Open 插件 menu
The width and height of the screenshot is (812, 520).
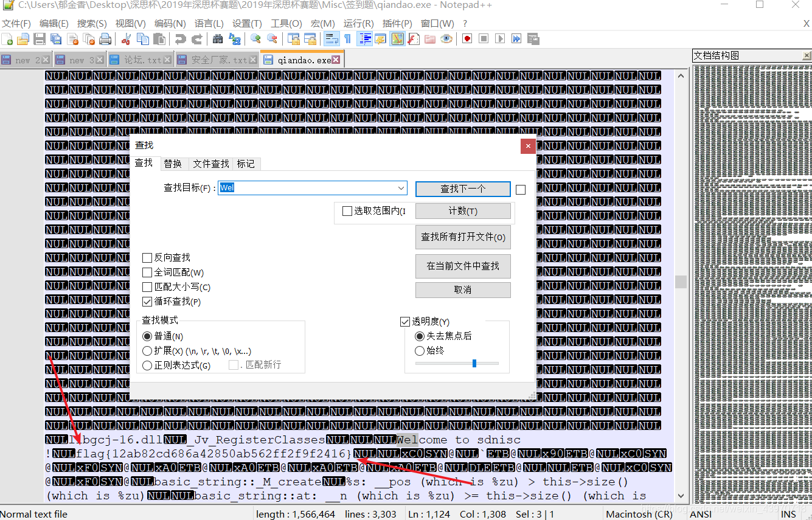tap(397, 23)
